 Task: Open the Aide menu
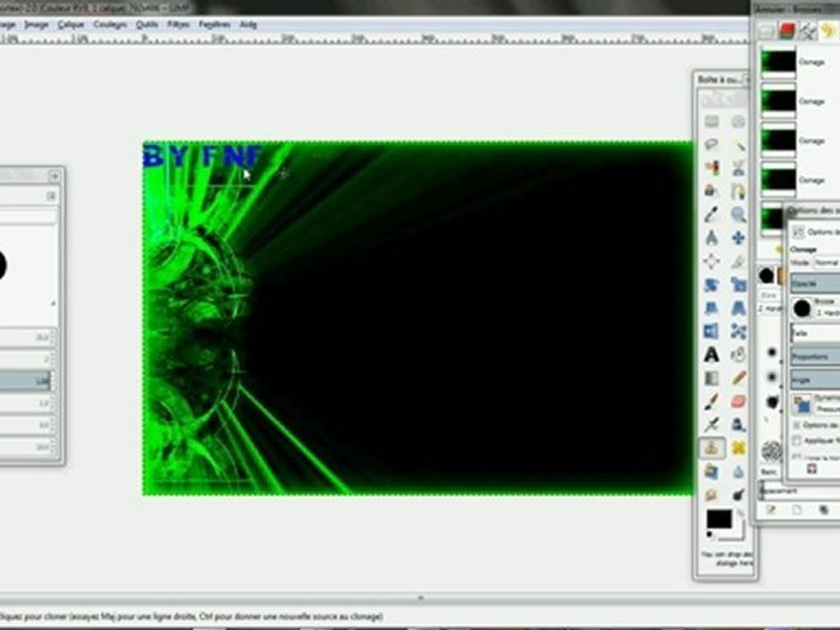(x=248, y=24)
